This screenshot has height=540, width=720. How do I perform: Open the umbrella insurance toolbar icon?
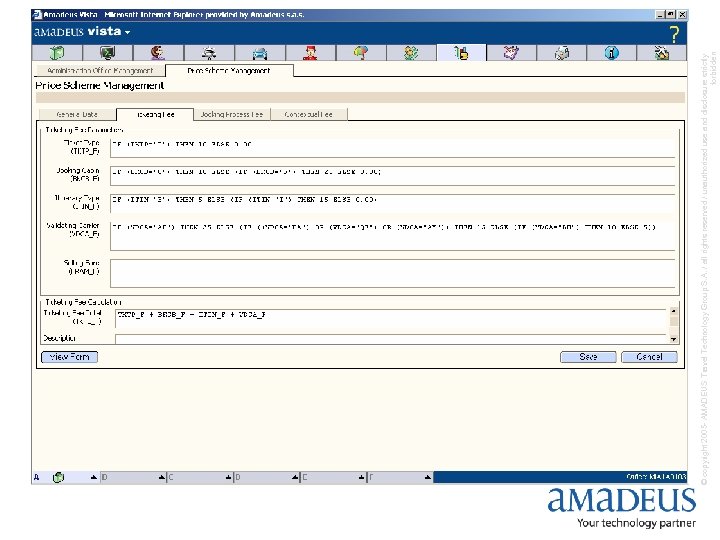361,53
